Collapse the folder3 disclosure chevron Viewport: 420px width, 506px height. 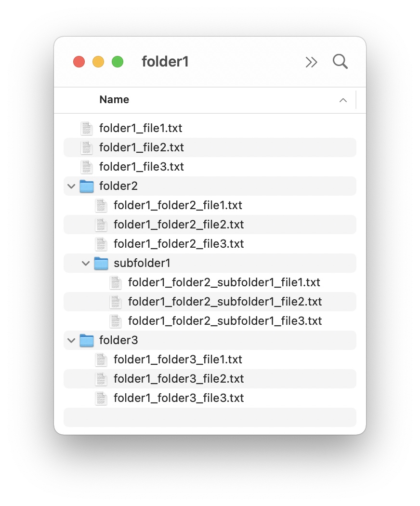pyautogui.click(x=71, y=340)
